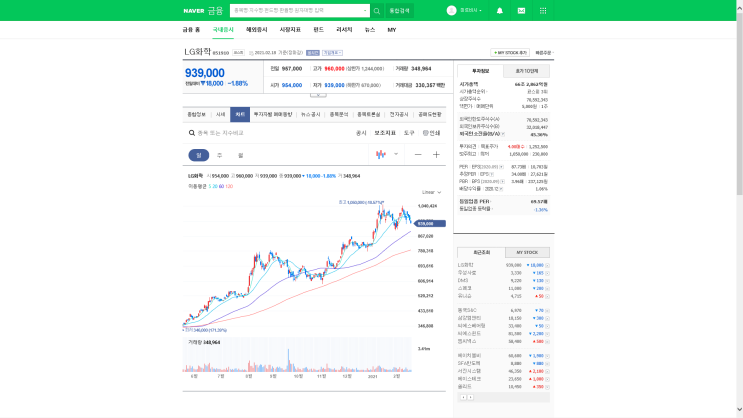743x418 pixels.
Task: Click the 보조지표 link above the chart
Action: tap(385, 133)
